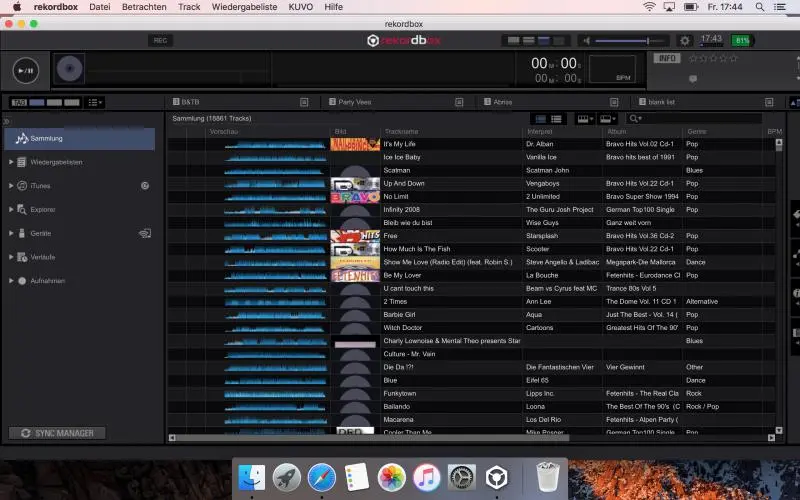
Task: Click the iTunes library refresh icon
Action: click(x=145, y=186)
